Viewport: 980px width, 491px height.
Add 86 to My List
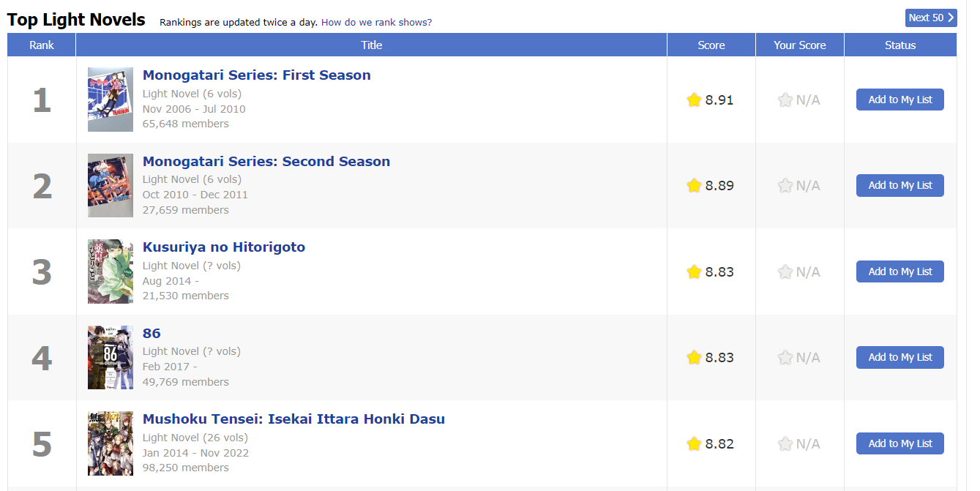coord(900,357)
